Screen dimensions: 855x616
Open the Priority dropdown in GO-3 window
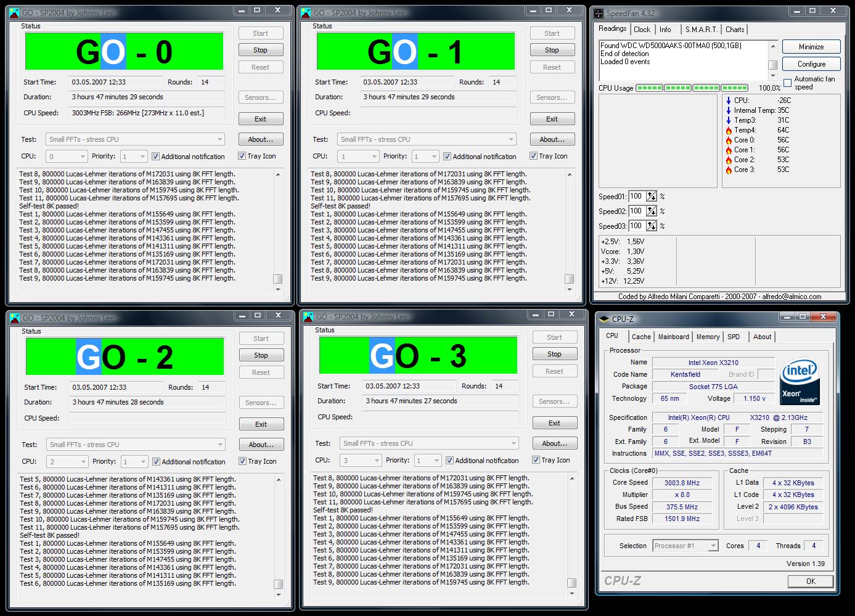coord(428,461)
